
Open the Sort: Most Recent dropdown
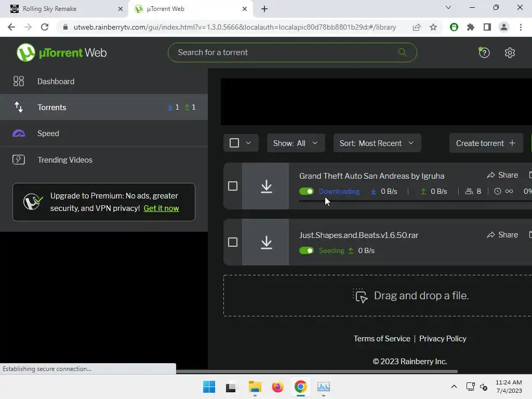[377, 143]
